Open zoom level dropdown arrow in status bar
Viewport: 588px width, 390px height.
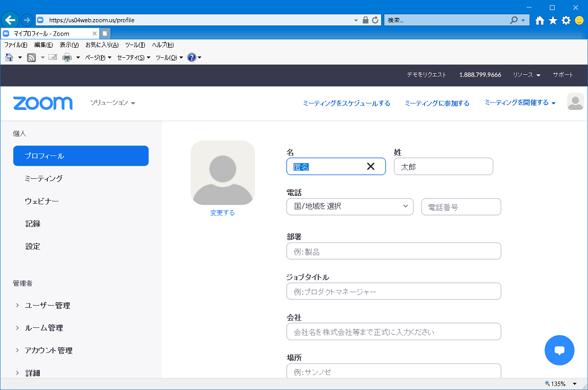(x=575, y=384)
